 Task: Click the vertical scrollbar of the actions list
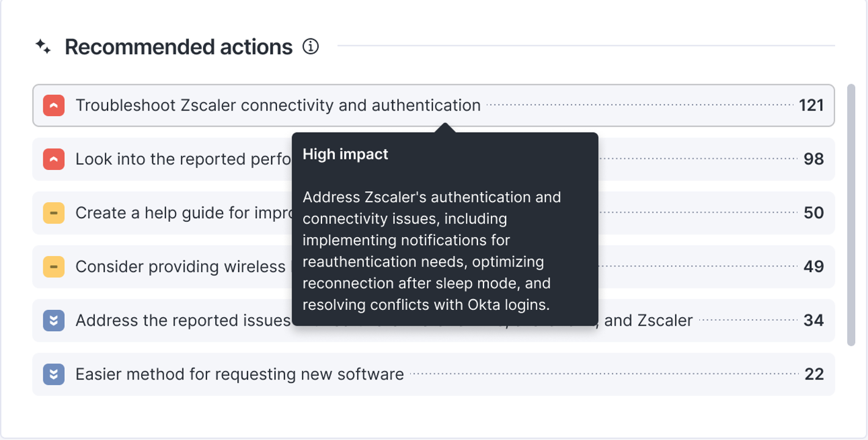click(851, 215)
